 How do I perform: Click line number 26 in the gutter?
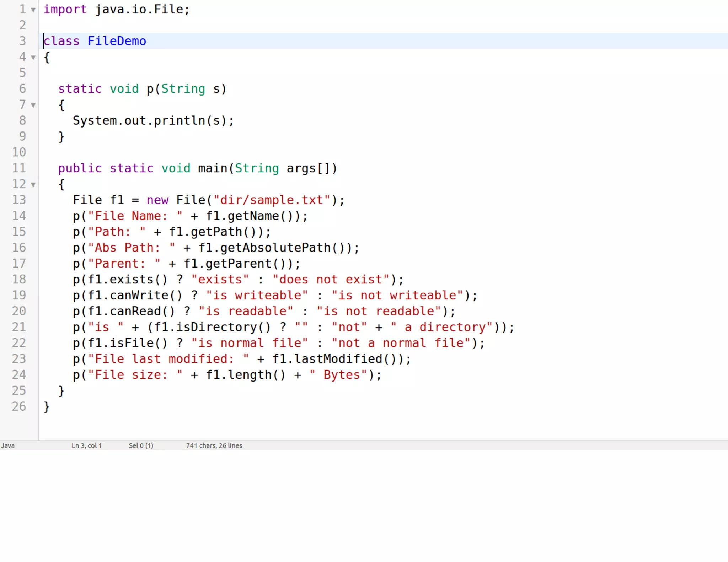[19, 406]
